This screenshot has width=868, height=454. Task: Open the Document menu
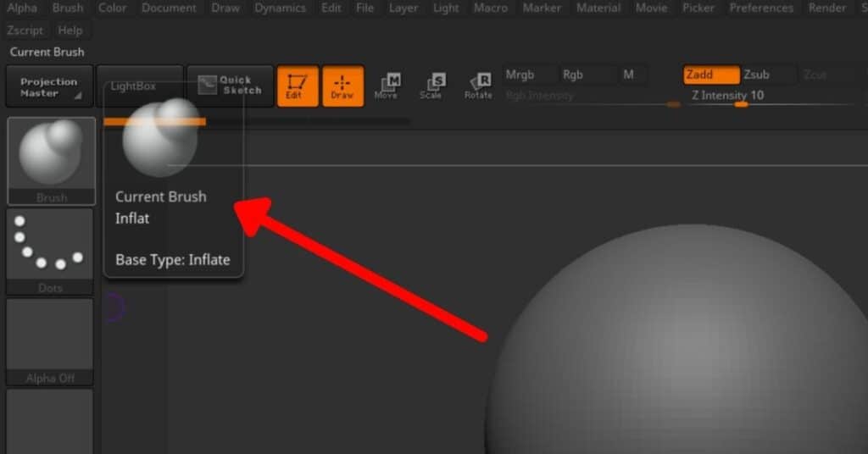[169, 8]
